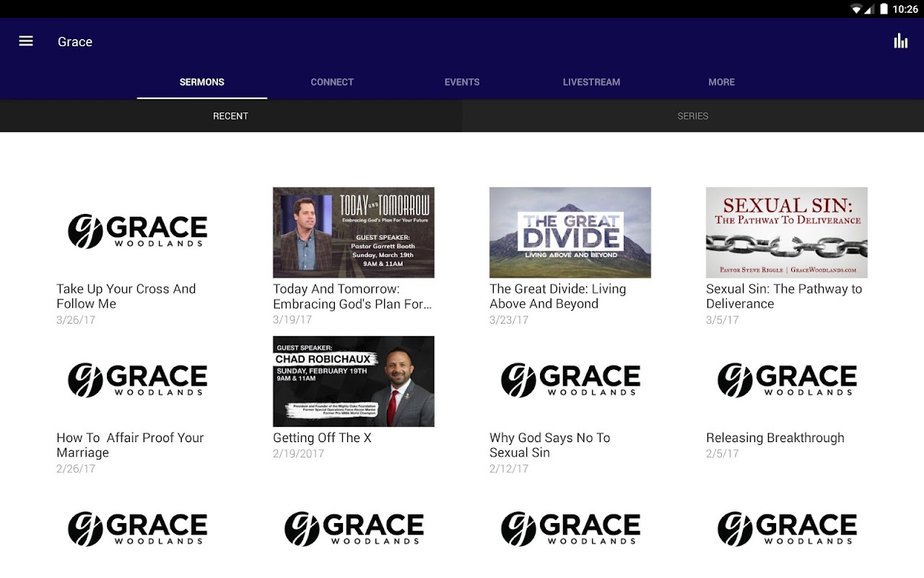Image resolution: width=924 pixels, height=578 pixels.
Task: Open the Today and Tomorrow sermon thumbnail
Action: (x=354, y=232)
